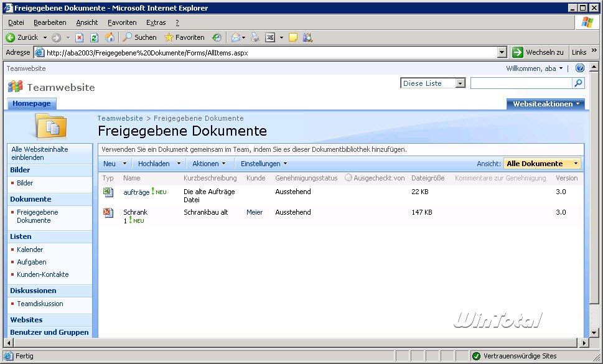Click into the SharePoint search field
This screenshot has height=364, width=603.
[521, 83]
